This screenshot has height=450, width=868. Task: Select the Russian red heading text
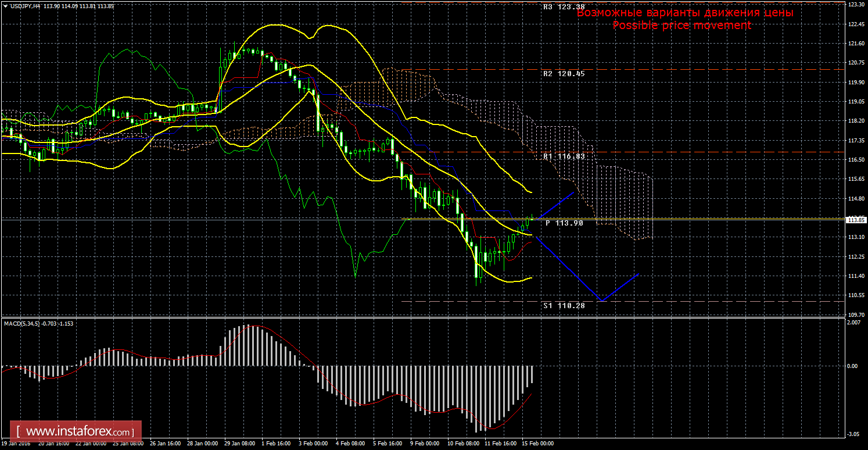point(685,12)
